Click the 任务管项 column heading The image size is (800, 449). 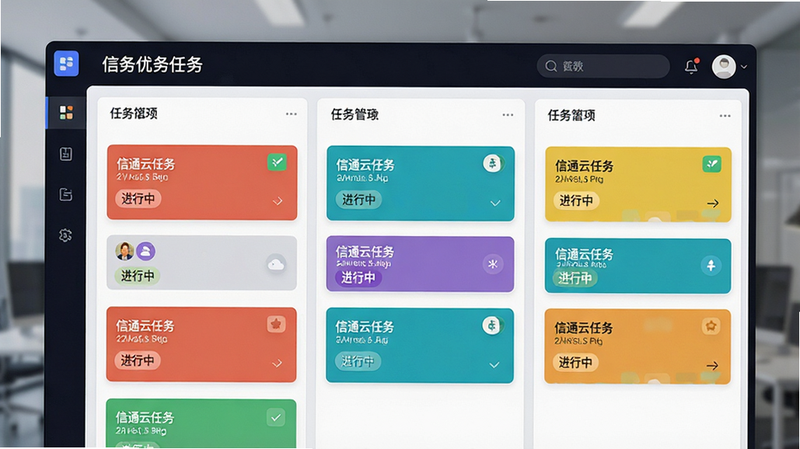[x=355, y=115]
